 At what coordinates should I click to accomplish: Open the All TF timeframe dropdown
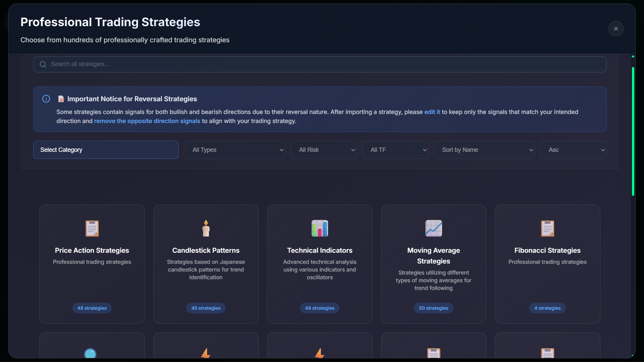[x=395, y=150]
